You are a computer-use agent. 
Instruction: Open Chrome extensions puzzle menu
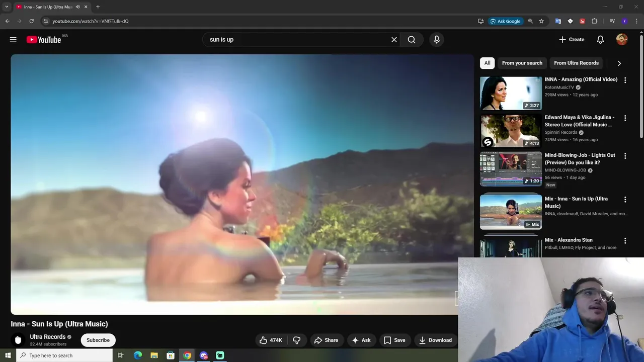tap(594, 21)
